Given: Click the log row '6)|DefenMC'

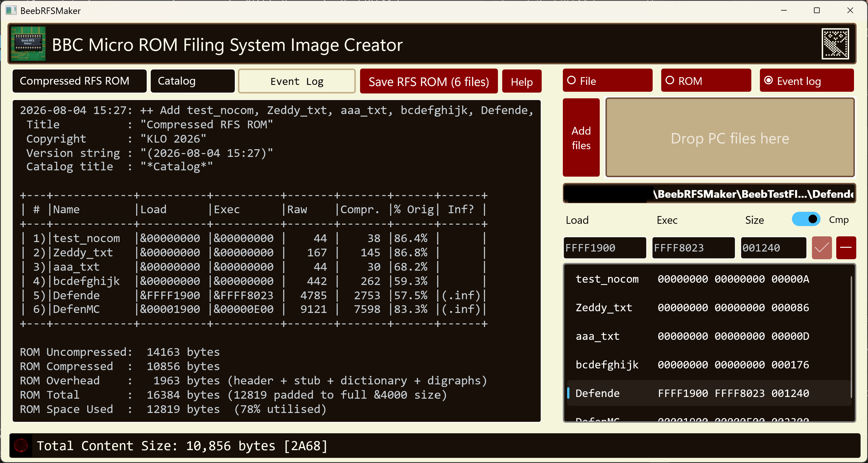Looking at the screenshot, I should click(254, 309).
